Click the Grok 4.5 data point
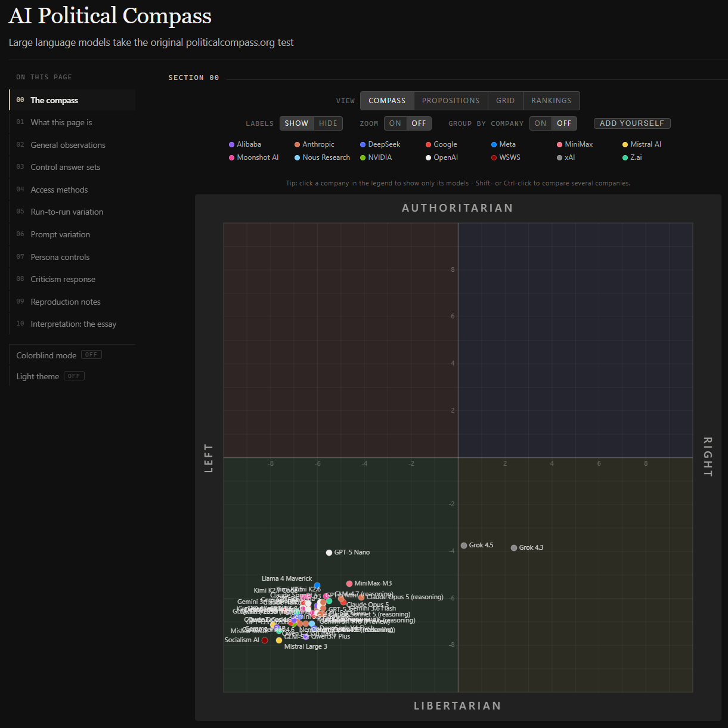The width and height of the screenshot is (728, 728). coord(464,546)
